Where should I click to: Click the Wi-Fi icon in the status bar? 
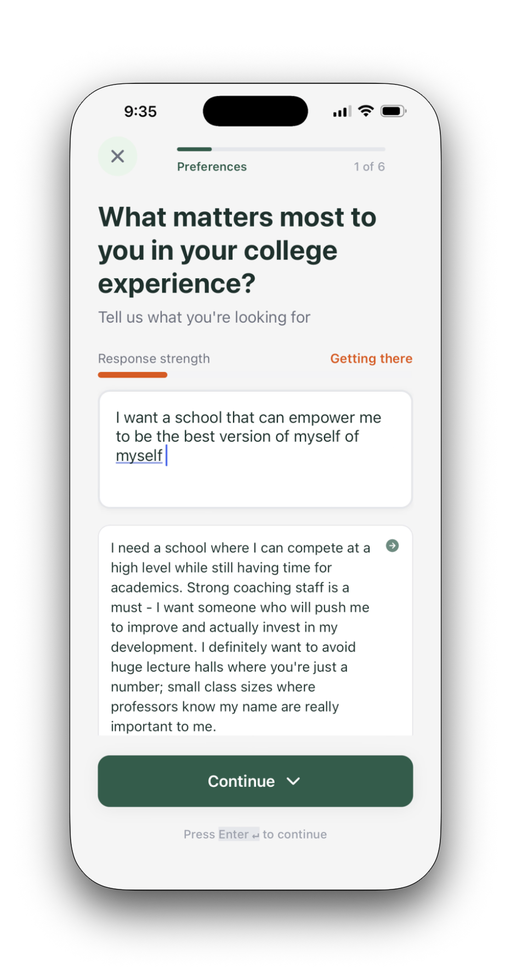[x=366, y=111]
